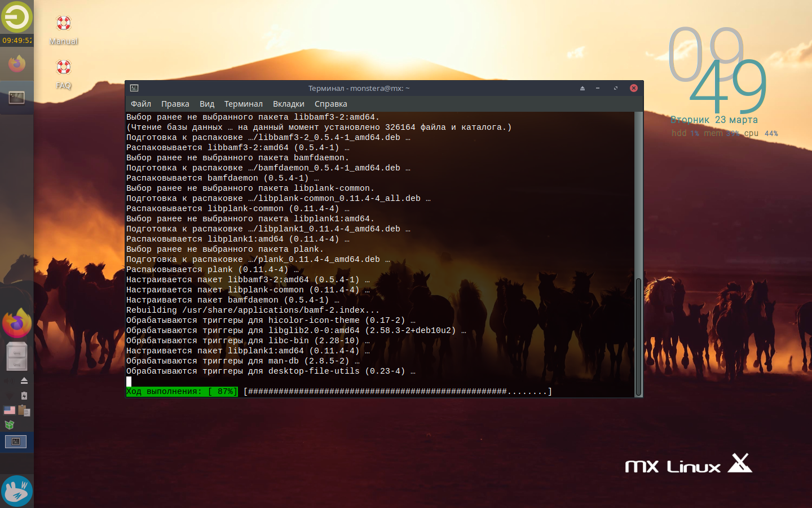Click the terminal task button in the panel
This screenshot has width=812, height=508.
coord(16,98)
